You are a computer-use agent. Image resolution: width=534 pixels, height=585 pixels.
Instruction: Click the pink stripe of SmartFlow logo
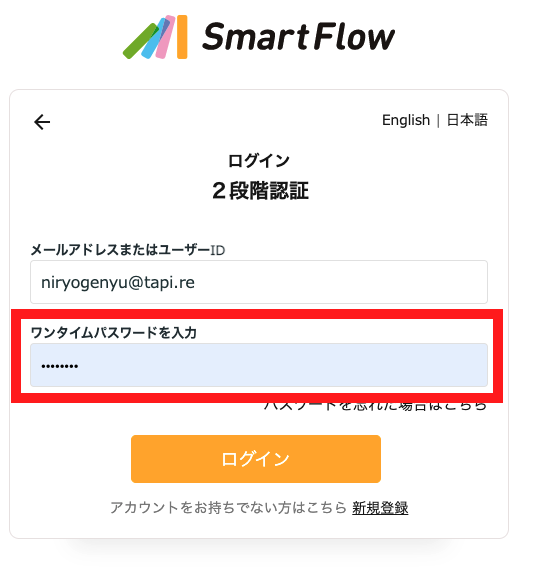(165, 37)
